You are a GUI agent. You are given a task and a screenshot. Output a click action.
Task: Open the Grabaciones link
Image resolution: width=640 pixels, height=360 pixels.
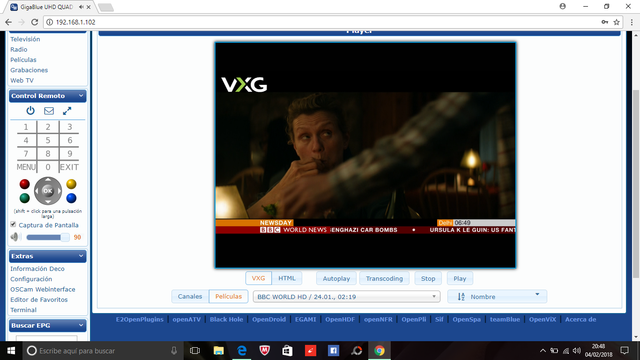pos(29,70)
